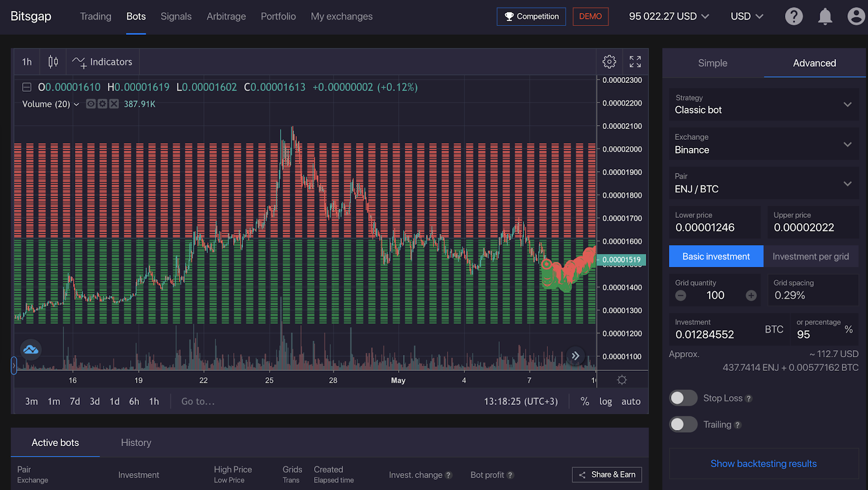Collapse the chart legend box
The height and width of the screenshot is (490, 868).
27,87
